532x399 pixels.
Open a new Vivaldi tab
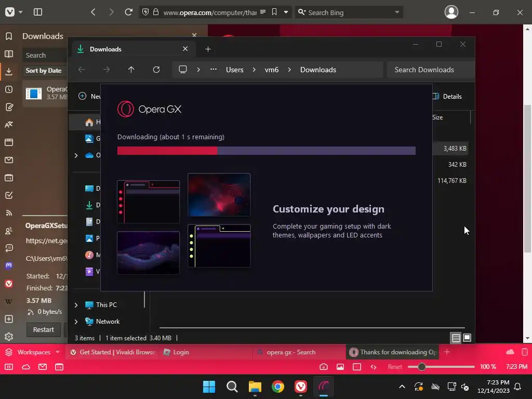447,352
